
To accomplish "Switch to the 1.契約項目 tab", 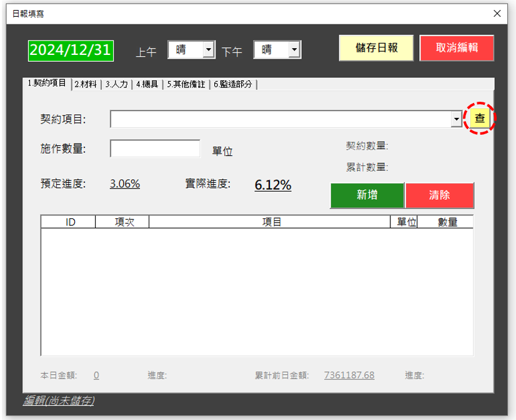I will point(47,84).
